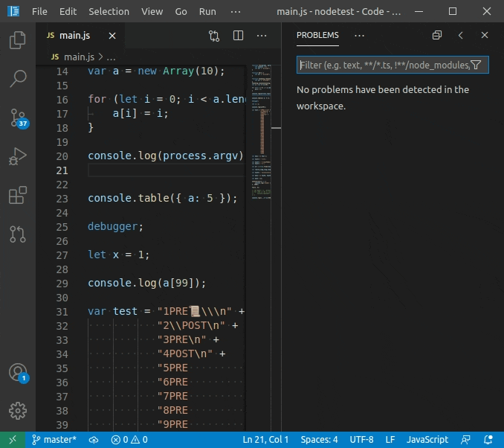Open the notifications bell icon
The image size is (504, 448).
[488, 440]
